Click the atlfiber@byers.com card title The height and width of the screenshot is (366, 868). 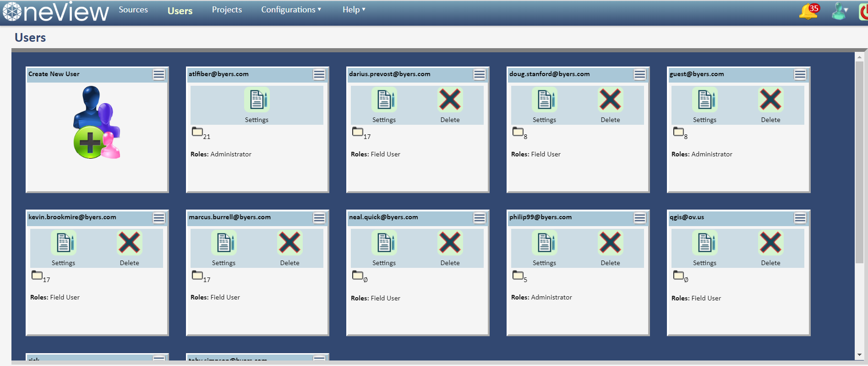(x=218, y=74)
